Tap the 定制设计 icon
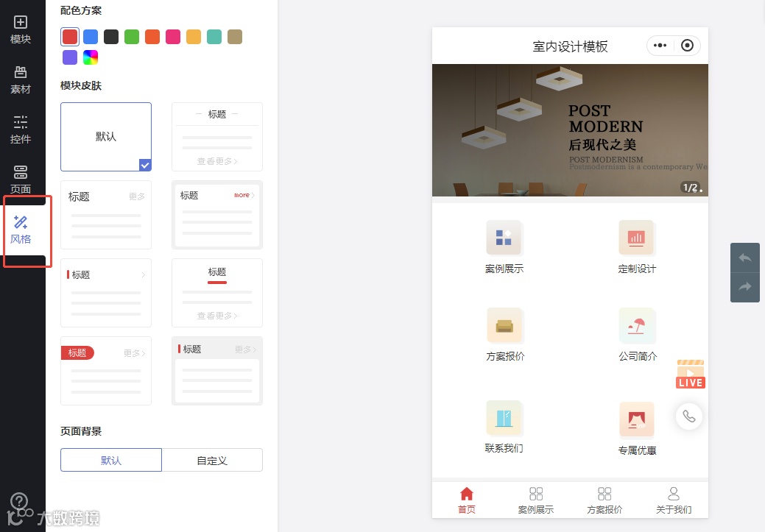 pyautogui.click(x=637, y=238)
